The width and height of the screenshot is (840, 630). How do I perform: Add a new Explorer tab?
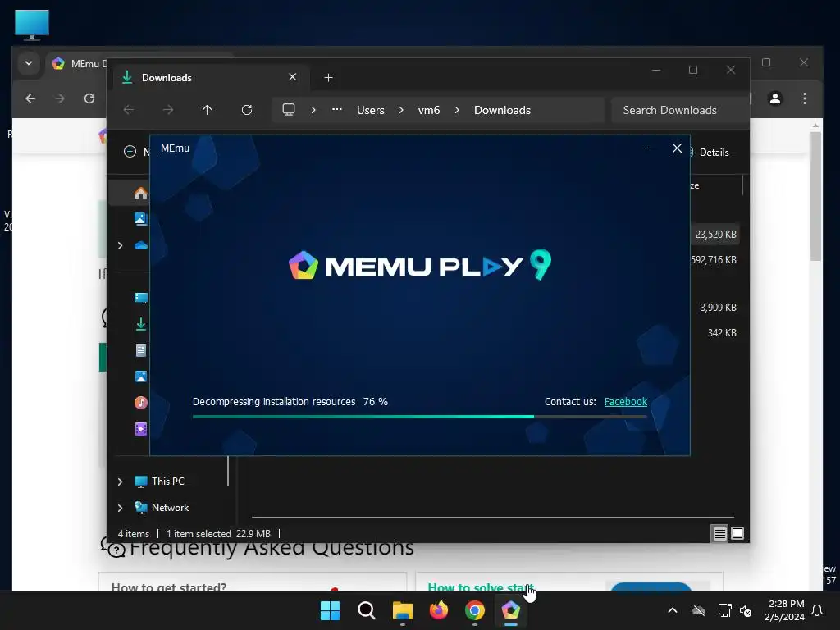pyautogui.click(x=328, y=78)
